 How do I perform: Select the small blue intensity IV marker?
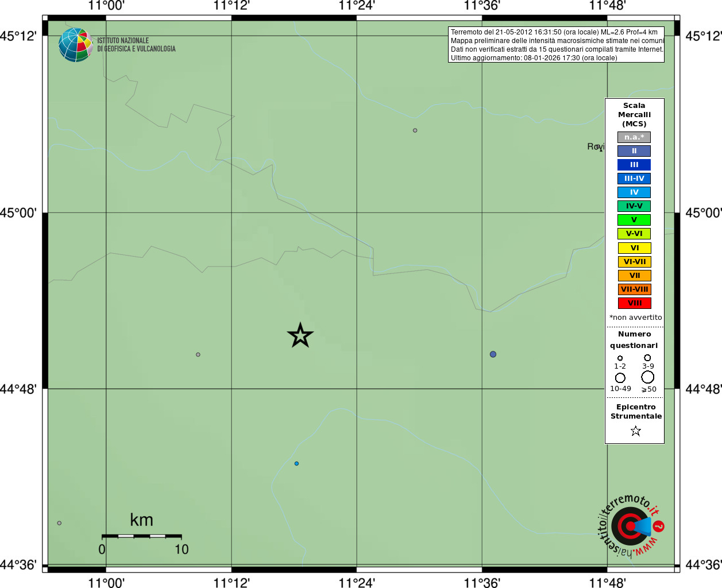[296, 463]
